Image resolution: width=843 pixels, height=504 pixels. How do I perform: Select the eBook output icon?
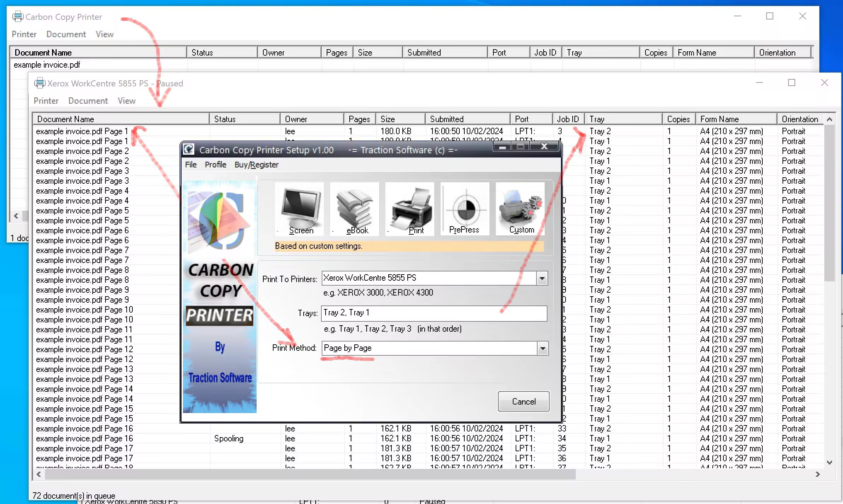tap(354, 208)
